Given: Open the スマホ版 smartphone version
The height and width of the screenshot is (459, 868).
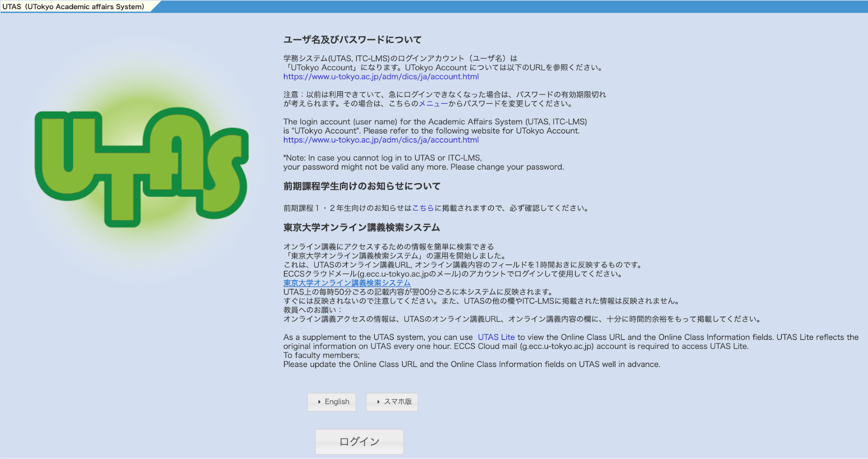Looking at the screenshot, I should point(392,402).
